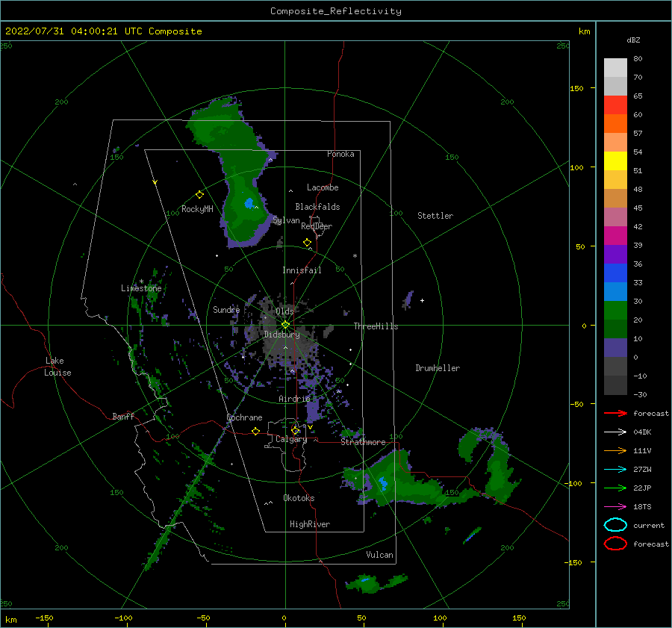672x628 pixels.
Task: Click the yellow diamond marker under Cochrane
Action: click(x=255, y=432)
